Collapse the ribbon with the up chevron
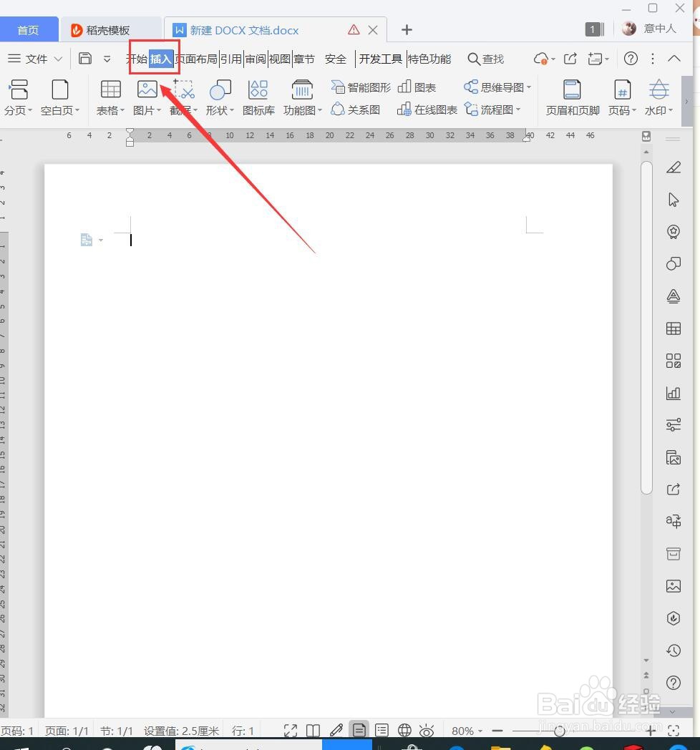 [674, 59]
